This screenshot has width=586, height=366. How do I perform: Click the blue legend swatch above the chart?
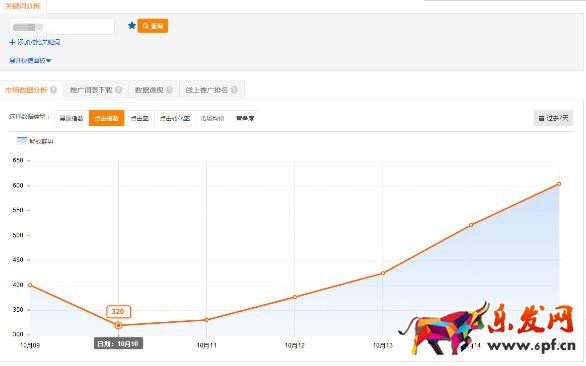pyautogui.click(x=22, y=141)
